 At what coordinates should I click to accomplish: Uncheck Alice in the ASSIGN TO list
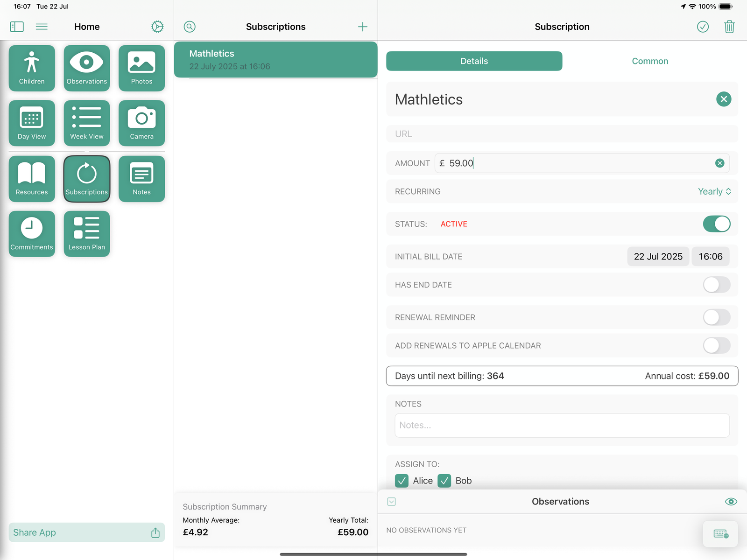click(x=402, y=481)
